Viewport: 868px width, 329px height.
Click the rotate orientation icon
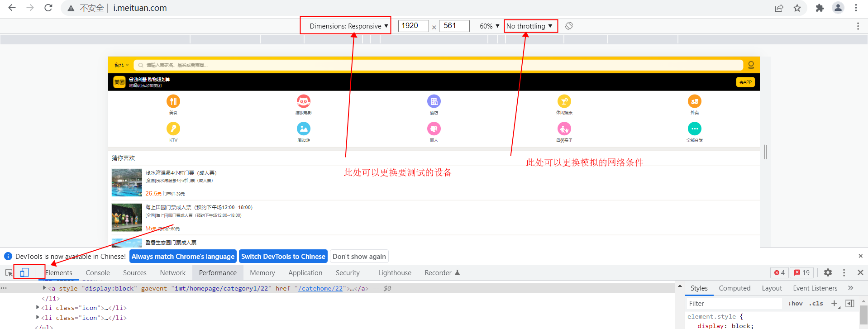point(569,26)
